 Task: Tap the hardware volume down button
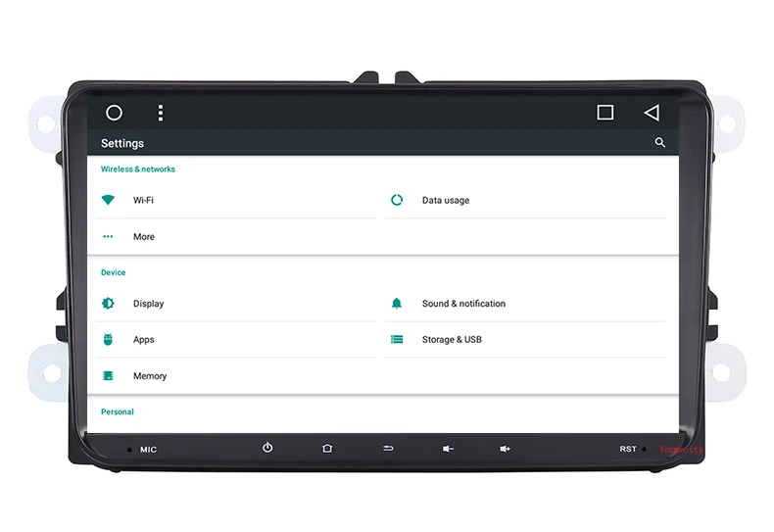tap(448, 449)
